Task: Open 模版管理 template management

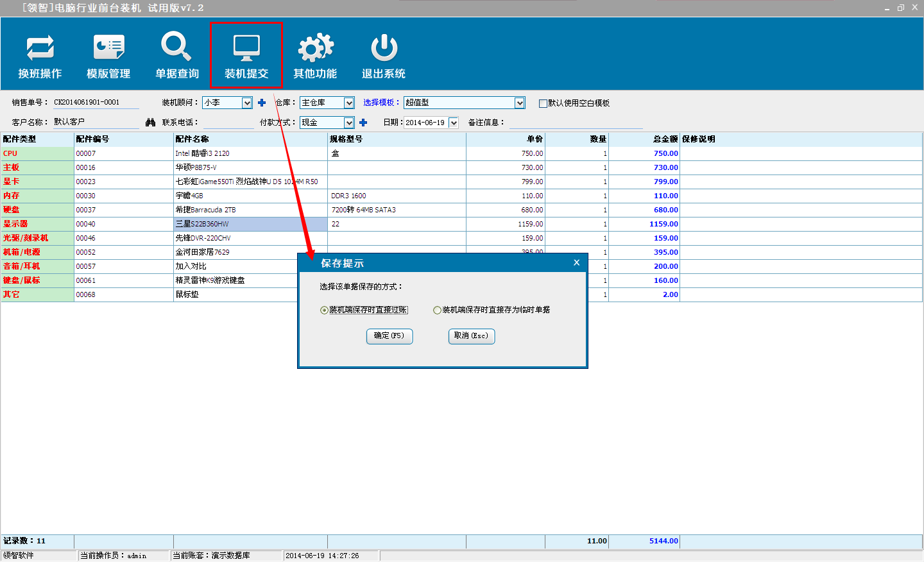Action: [108, 48]
